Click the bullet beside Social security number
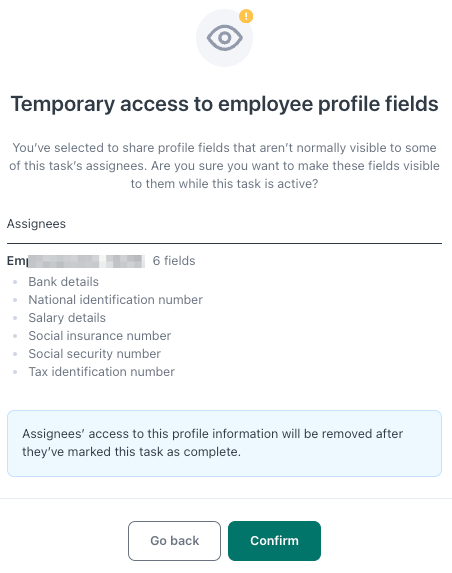This screenshot has width=452, height=573. (15, 354)
